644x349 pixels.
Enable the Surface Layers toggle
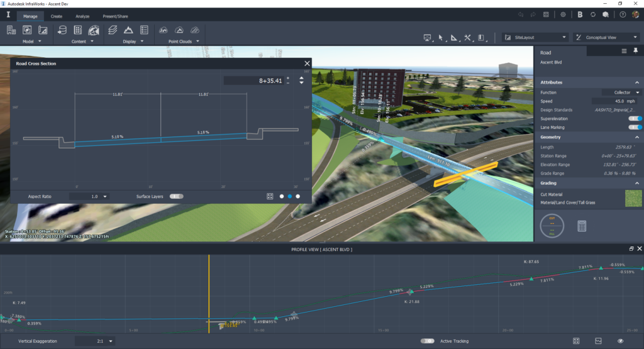(176, 196)
